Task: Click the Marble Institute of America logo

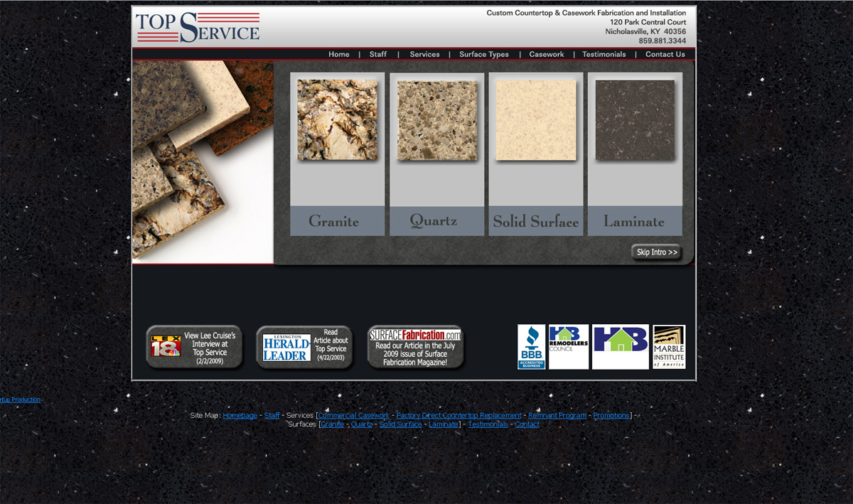Action: pyautogui.click(x=669, y=347)
